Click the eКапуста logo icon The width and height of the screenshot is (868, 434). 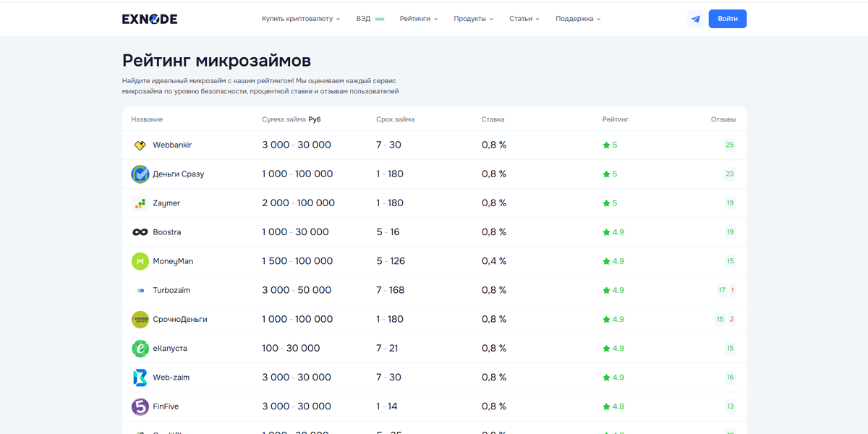click(140, 349)
